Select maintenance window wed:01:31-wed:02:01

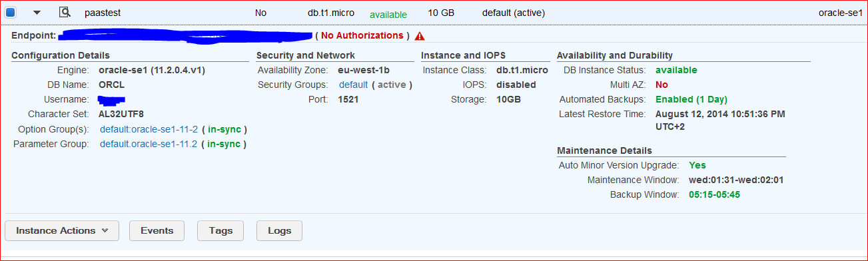tap(737, 180)
